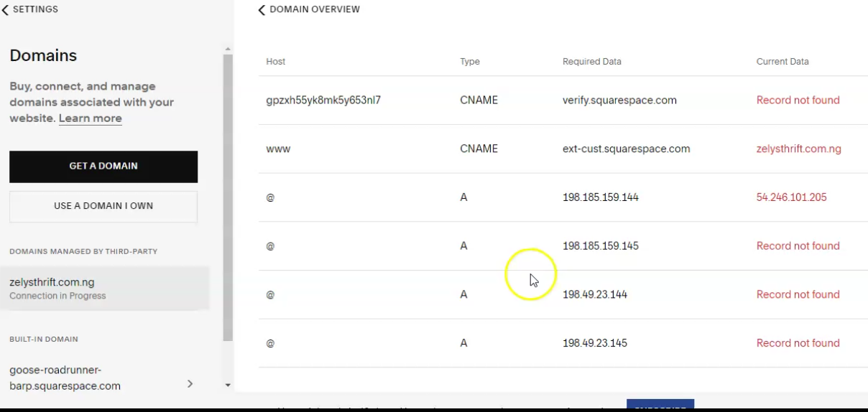The image size is (868, 412).
Task: Click the sidebar scrollbar up arrow
Action: tap(228, 50)
